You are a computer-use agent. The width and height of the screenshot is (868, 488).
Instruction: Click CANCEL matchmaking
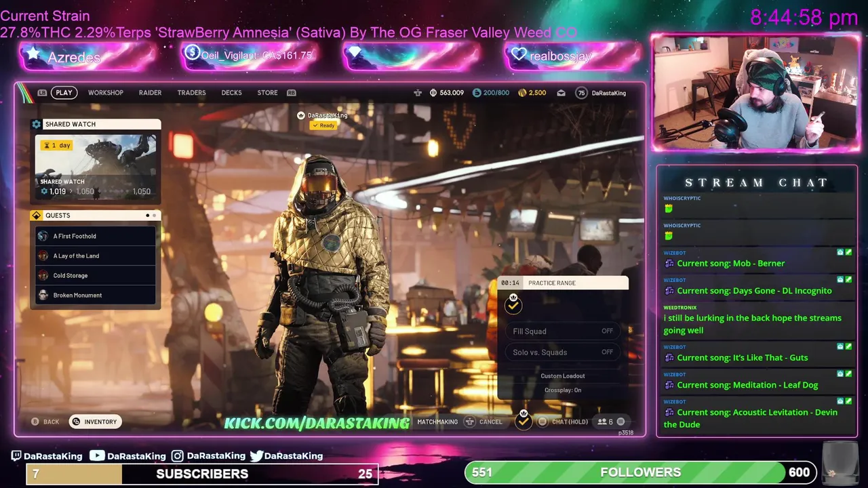pos(484,422)
